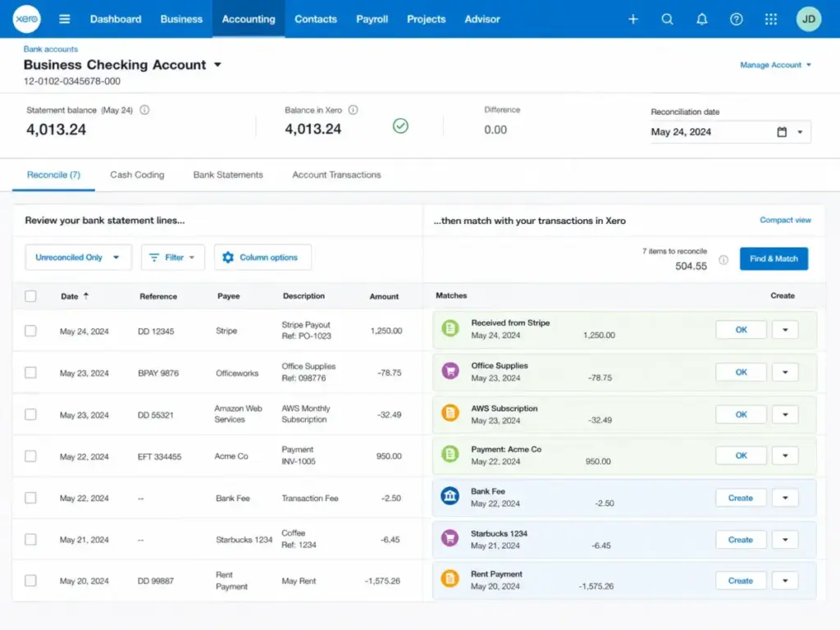Click the Bank accounts breadcrumb link
This screenshot has width=840, height=630.
pos(50,48)
